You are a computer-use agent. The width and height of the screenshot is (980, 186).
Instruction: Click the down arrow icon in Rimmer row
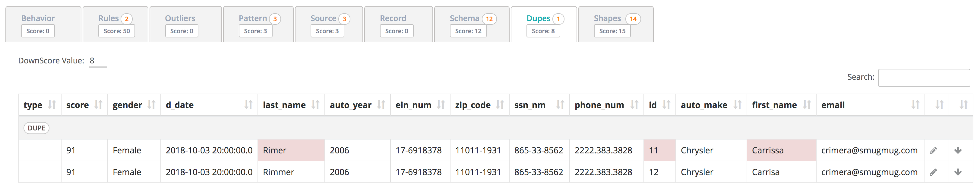click(958, 172)
